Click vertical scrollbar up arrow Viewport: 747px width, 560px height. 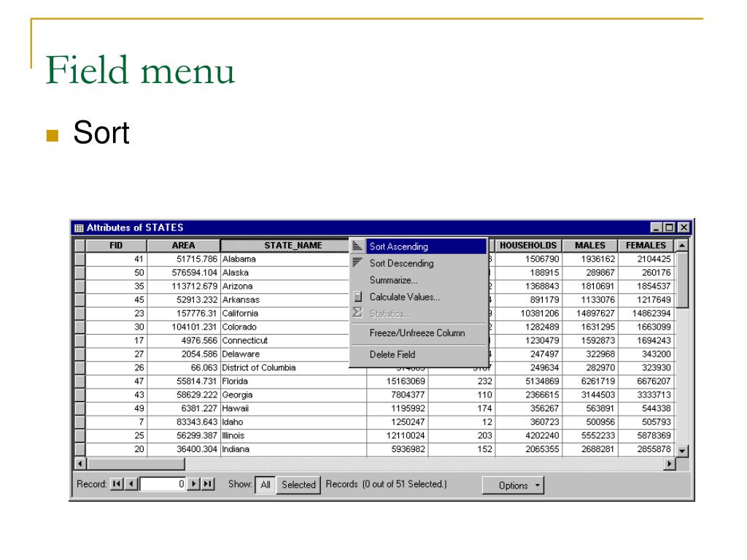682,245
